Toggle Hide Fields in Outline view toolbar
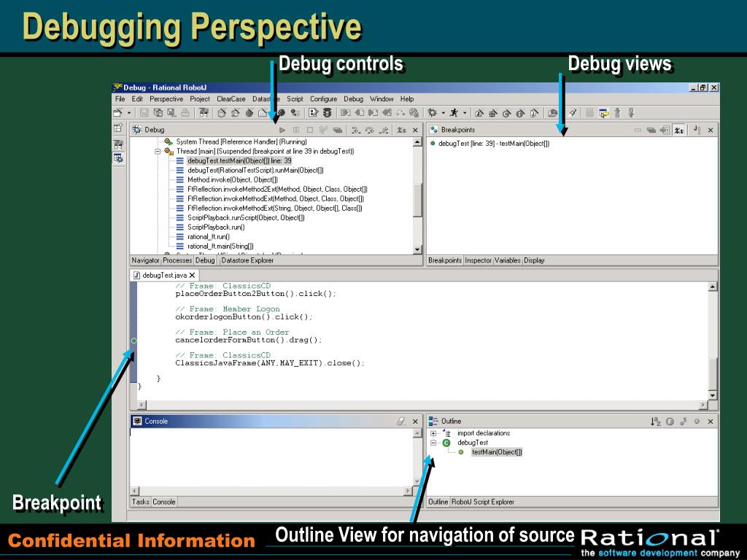The image size is (747, 560). click(x=670, y=421)
